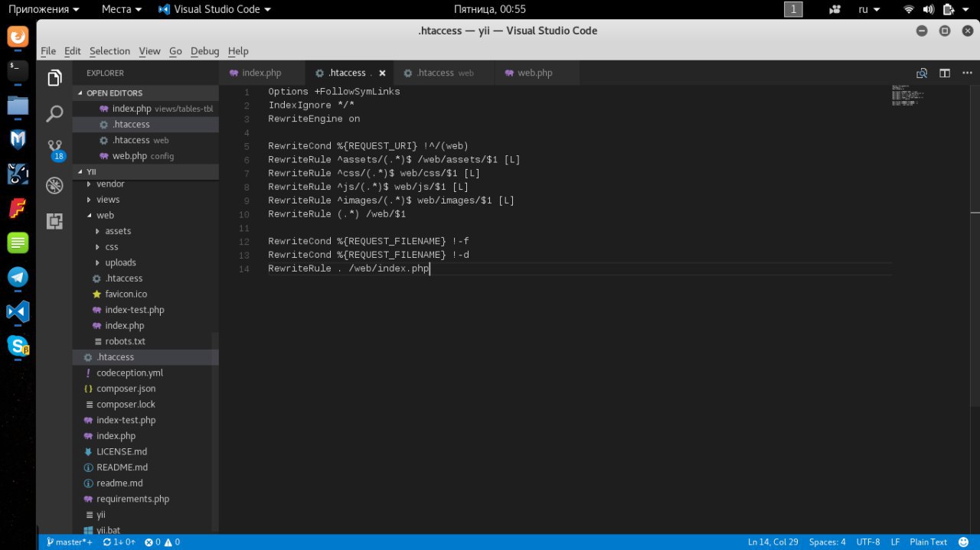Synchronize changes 1↓ 0↑ in status bar
This screenshot has width=980, height=550.
point(119,542)
